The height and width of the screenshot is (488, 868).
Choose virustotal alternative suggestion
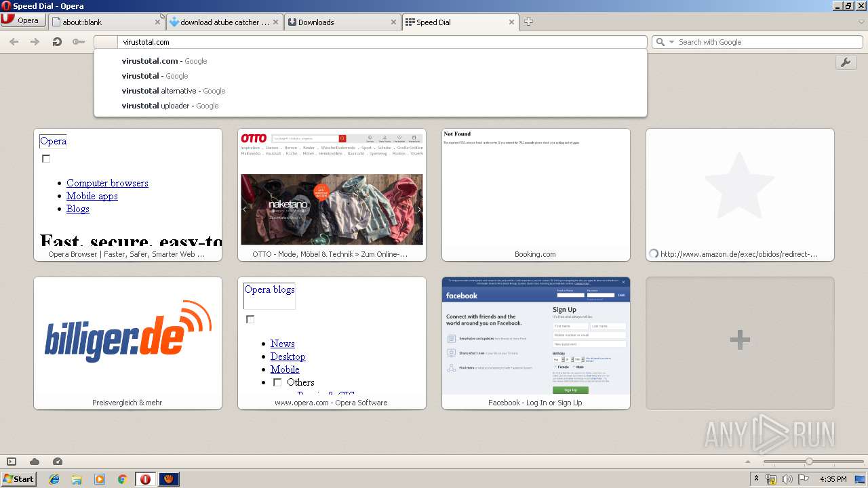370,91
